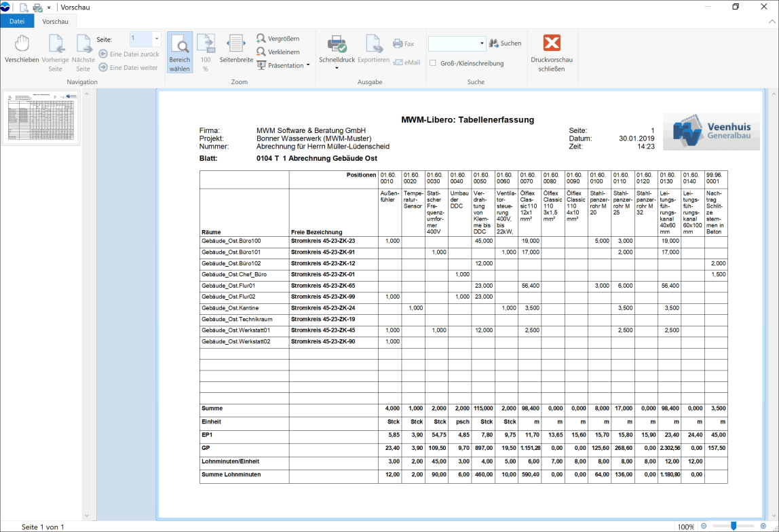Click the Verkleinern magnifier icon
The image size is (779, 532).
coord(261,52)
